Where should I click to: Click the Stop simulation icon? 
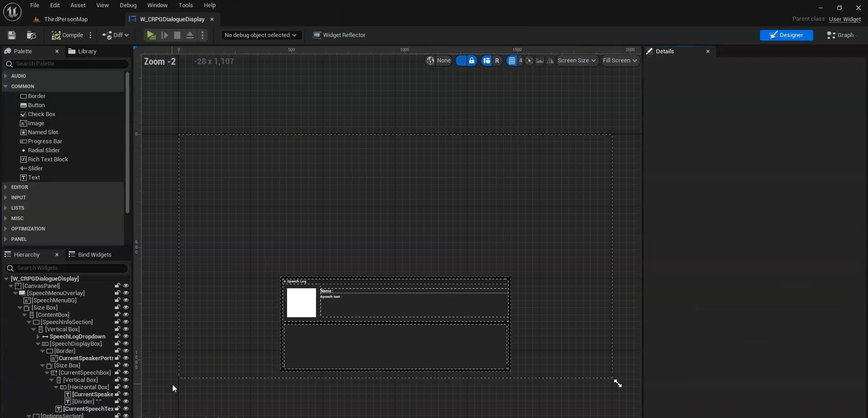tap(177, 35)
